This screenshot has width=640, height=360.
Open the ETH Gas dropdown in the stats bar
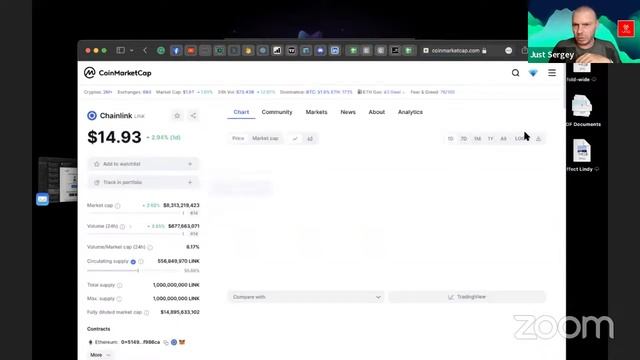[x=381, y=92]
